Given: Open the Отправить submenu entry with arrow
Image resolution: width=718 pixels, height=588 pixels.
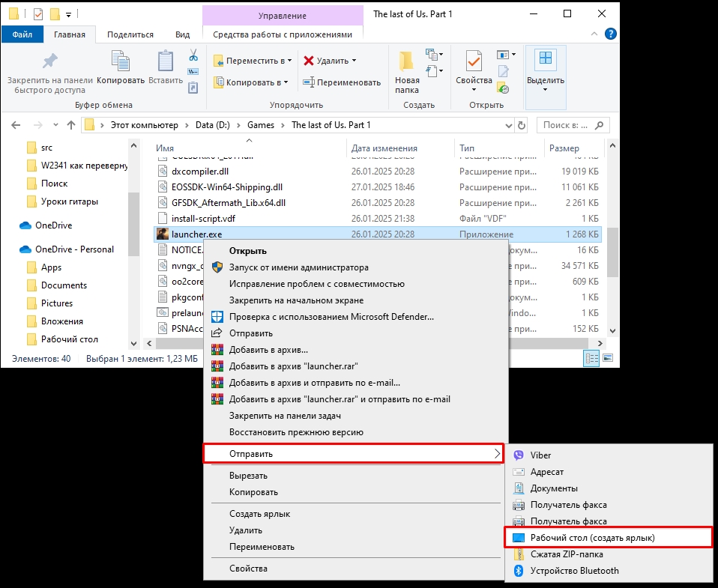Looking at the screenshot, I should [x=354, y=453].
